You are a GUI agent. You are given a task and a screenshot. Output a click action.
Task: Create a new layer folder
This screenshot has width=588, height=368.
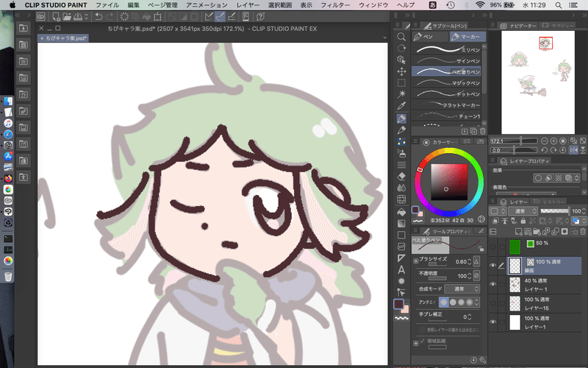[x=537, y=232]
